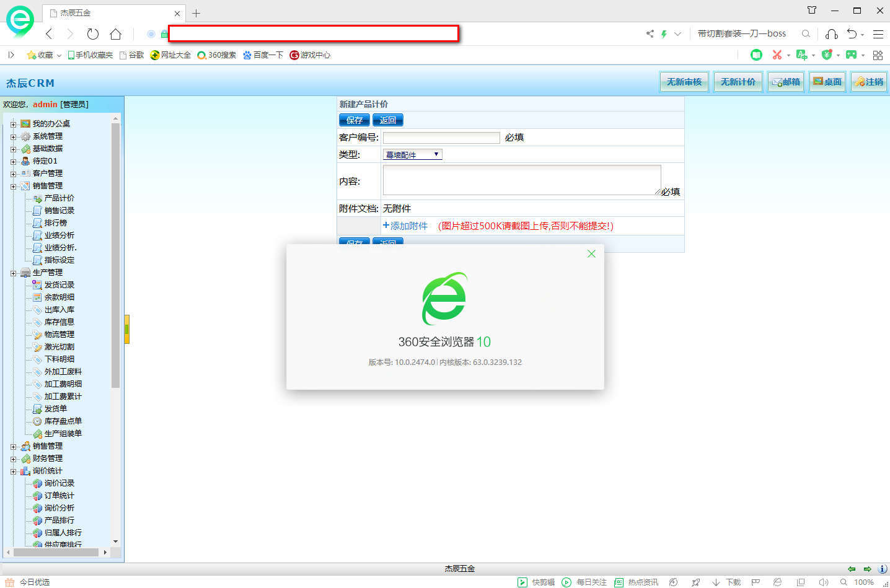Screen dimensions: 890x588
Task: Open 下载 downloads in status bar
Action: 726,582
